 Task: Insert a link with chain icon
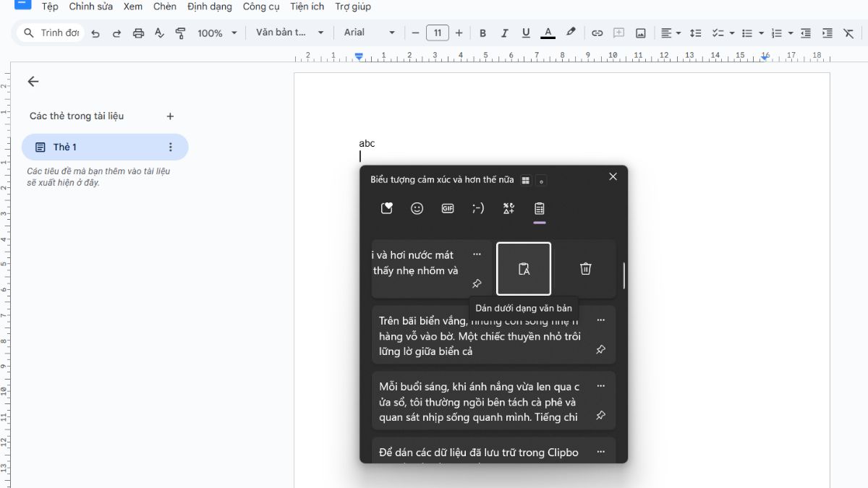(597, 33)
